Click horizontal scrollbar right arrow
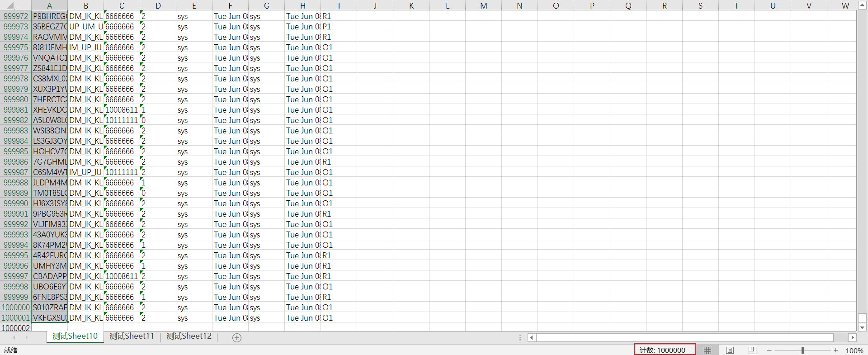This screenshot has width=868, height=355. tap(853, 337)
